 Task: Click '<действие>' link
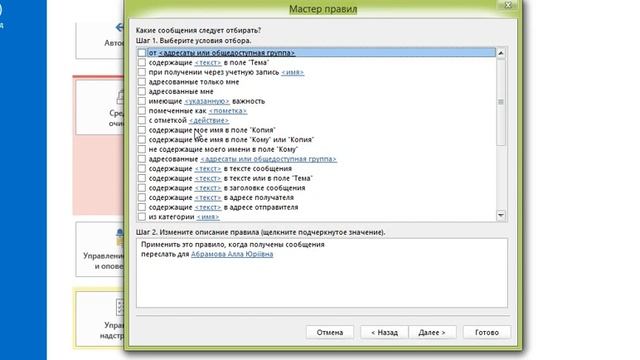[209, 120]
